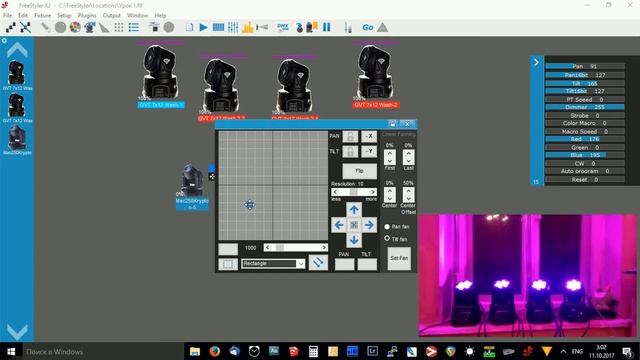This screenshot has width=640, height=360.
Task: Open the Window menu
Action: pyautogui.click(x=138, y=15)
